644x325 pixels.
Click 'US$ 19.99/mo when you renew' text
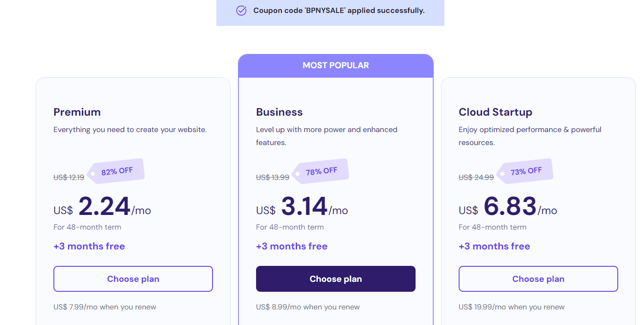pyautogui.click(x=511, y=306)
